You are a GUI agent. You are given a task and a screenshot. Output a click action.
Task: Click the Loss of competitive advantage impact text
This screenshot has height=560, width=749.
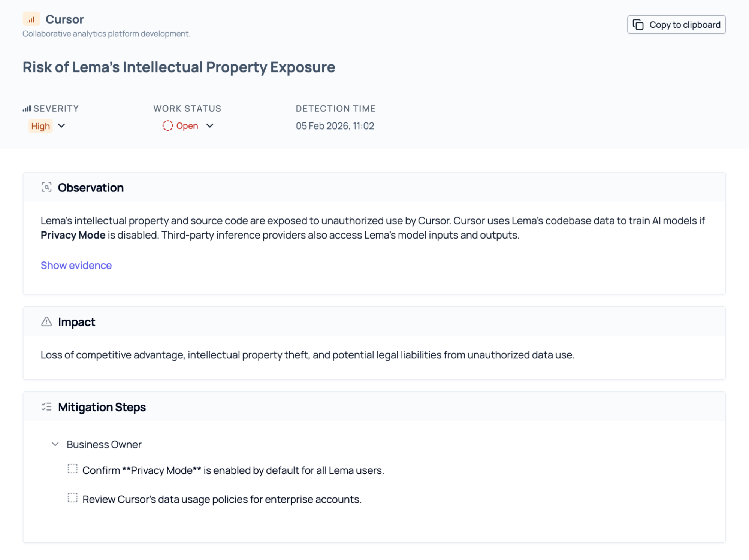pyautogui.click(x=307, y=355)
